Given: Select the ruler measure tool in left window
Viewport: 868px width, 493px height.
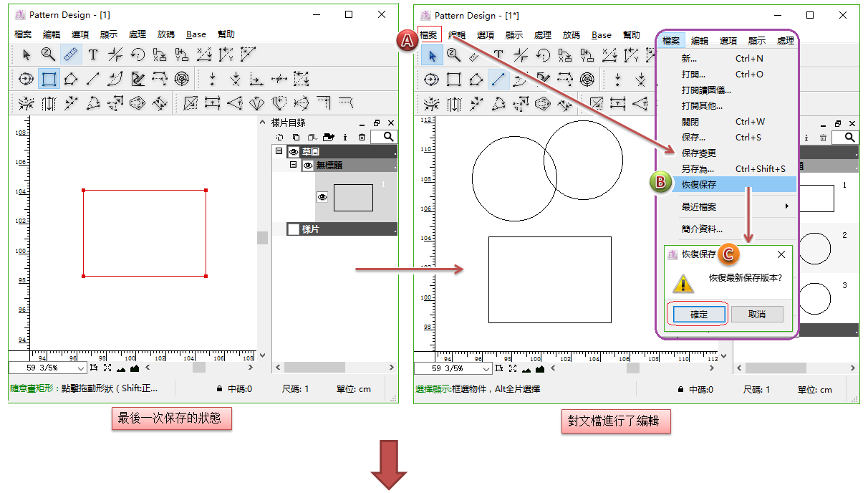Looking at the screenshot, I should click(x=70, y=54).
